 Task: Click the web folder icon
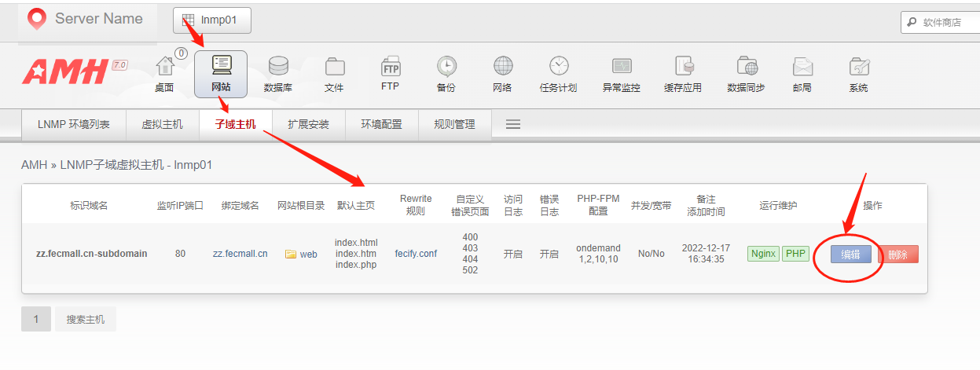click(291, 254)
